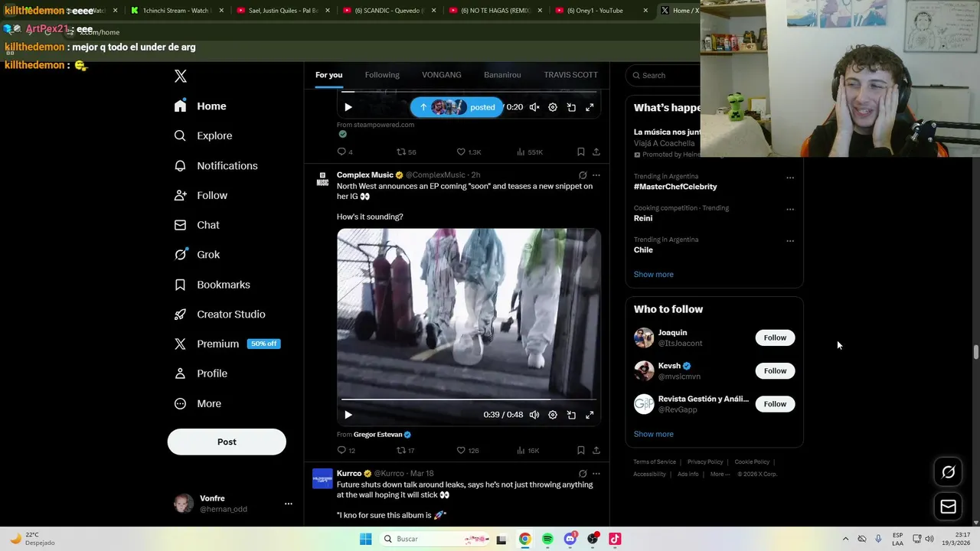
Task: Open Creator Studio from the sidebar
Action: coord(220,315)
